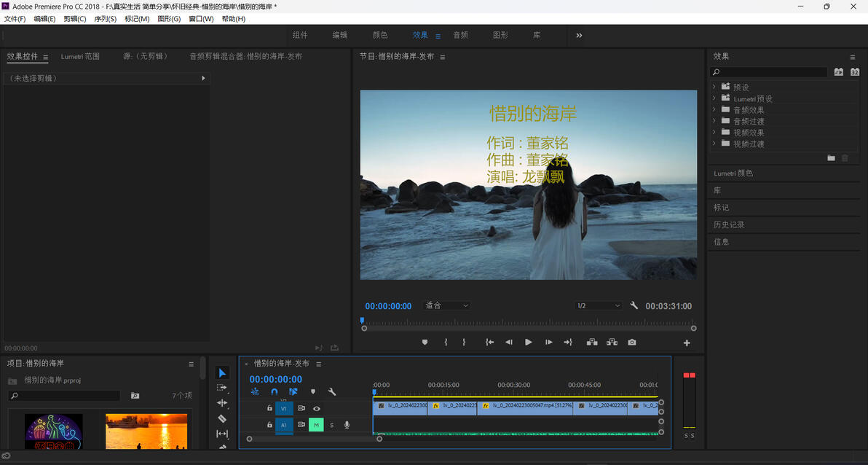The height and width of the screenshot is (465, 868).
Task: Open the 1/2 playback resolution dropdown
Action: click(x=598, y=305)
